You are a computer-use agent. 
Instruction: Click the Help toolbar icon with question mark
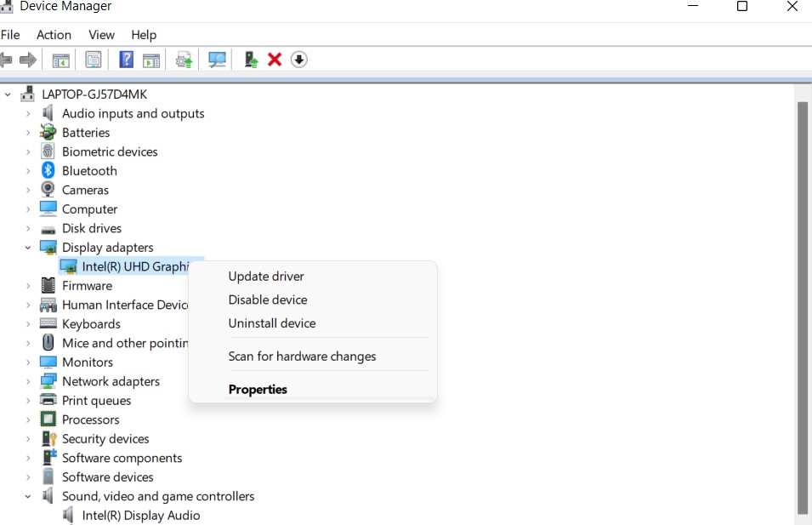(x=126, y=60)
